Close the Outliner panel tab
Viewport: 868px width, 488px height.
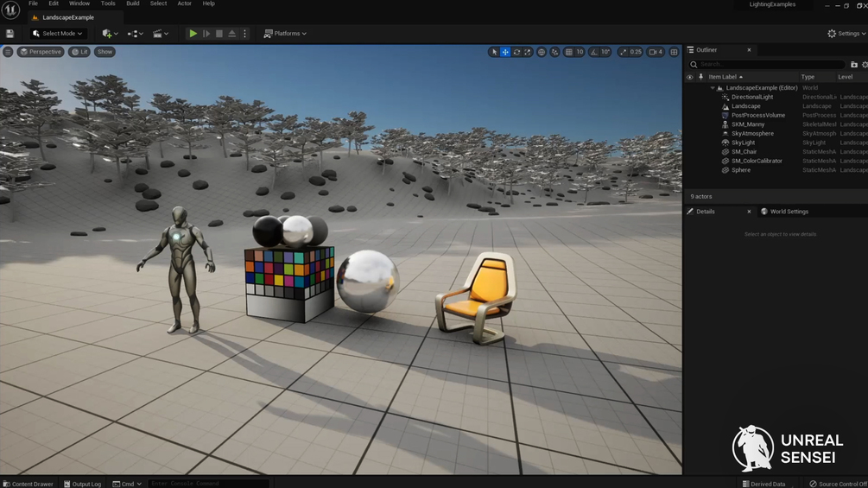click(749, 50)
